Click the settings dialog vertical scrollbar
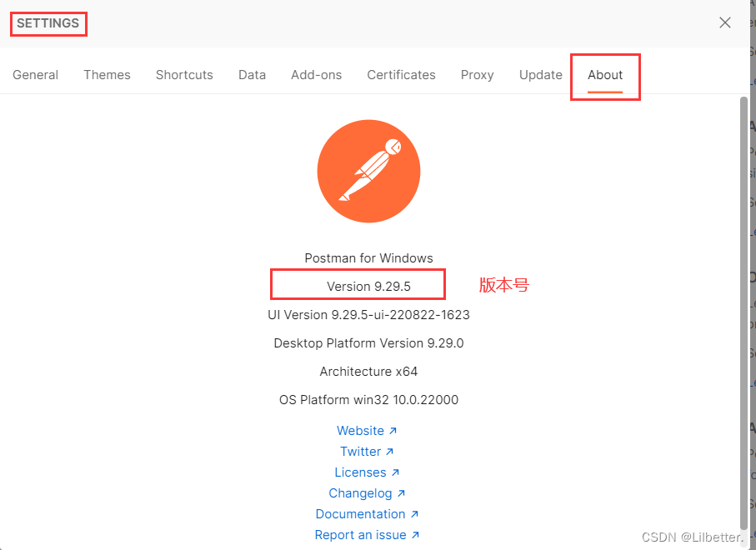 pyautogui.click(x=744, y=313)
